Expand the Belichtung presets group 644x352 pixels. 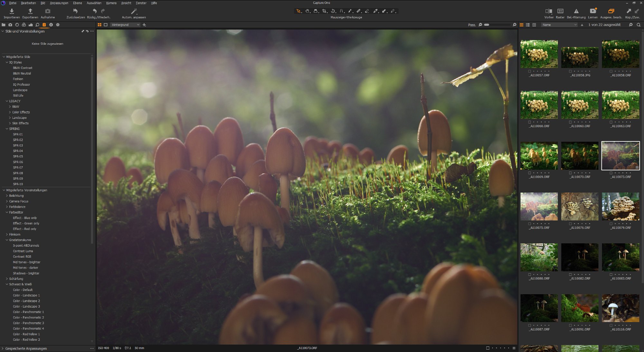click(7, 195)
